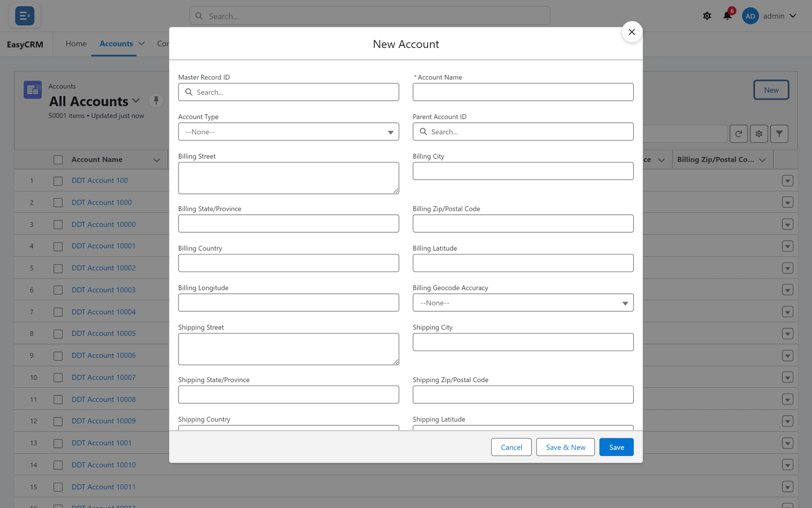Open row actions for DDT Account 10000
The width and height of the screenshot is (812, 508).
(788, 224)
